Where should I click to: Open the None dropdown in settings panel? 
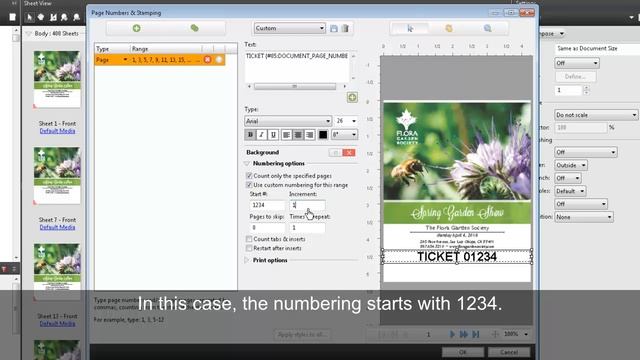click(x=584, y=217)
